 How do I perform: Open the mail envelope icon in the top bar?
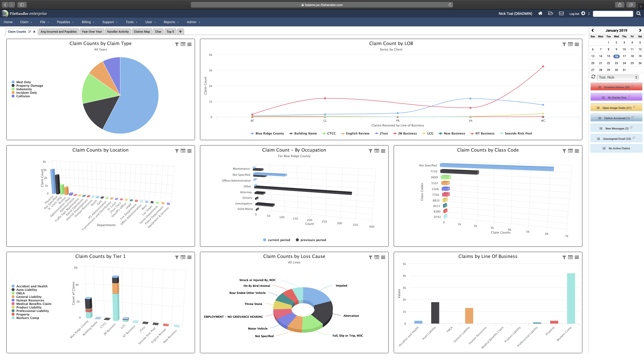click(x=561, y=13)
